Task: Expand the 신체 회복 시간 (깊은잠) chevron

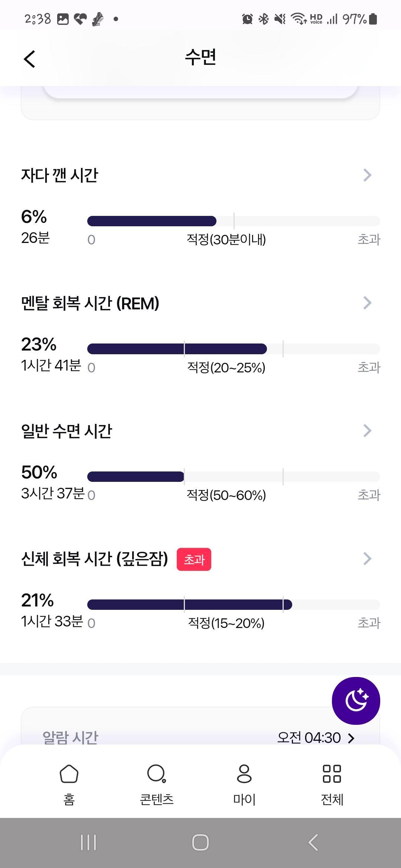Action: tap(367, 559)
